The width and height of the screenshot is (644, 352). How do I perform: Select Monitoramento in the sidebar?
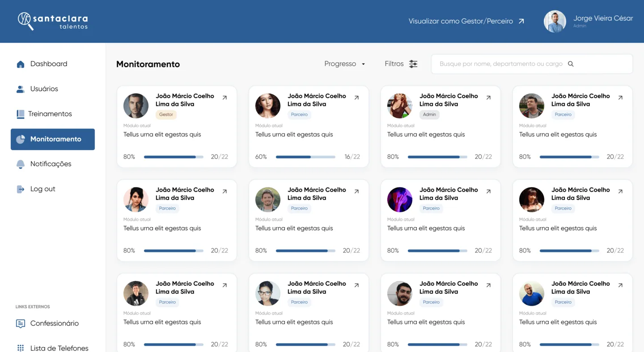click(x=53, y=139)
